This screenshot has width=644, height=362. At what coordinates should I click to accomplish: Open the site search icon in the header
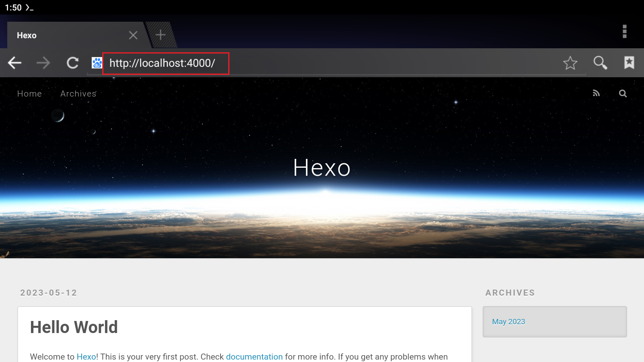[x=623, y=93]
